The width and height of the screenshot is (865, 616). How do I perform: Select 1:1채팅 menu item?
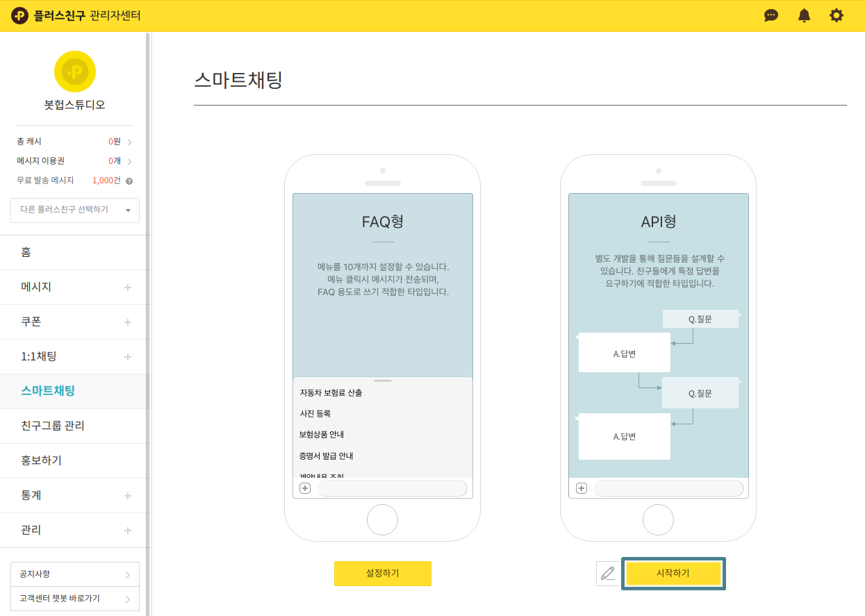(73, 356)
